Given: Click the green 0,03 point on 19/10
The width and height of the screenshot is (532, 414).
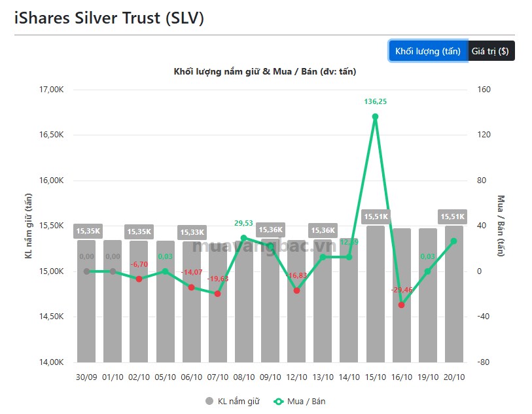Looking at the screenshot, I should coord(427,271).
